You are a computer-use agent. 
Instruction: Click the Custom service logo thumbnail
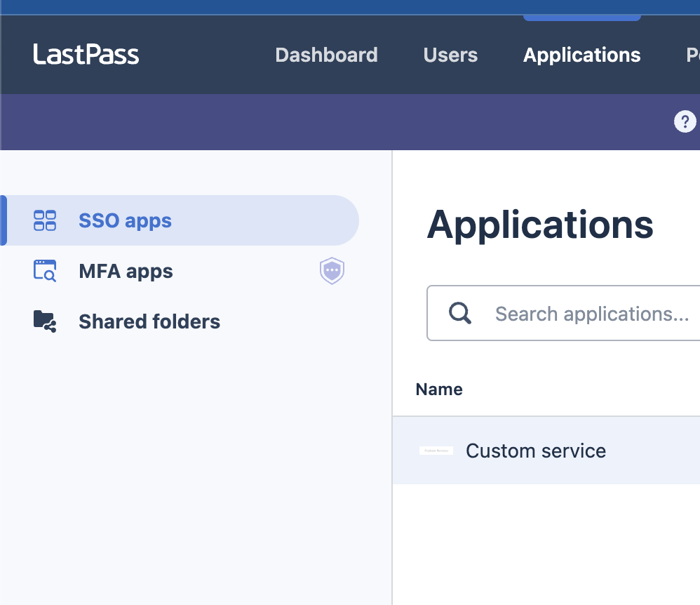pyautogui.click(x=436, y=451)
